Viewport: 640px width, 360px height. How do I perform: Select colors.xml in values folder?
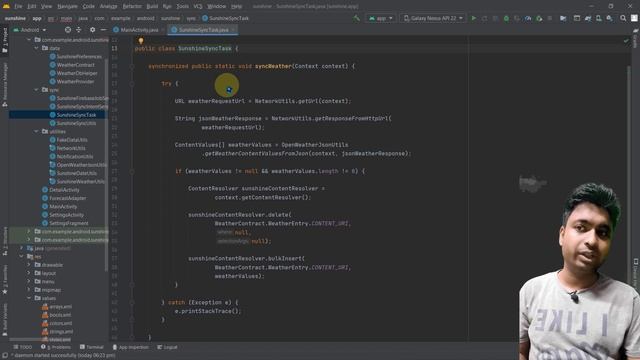(x=60, y=323)
